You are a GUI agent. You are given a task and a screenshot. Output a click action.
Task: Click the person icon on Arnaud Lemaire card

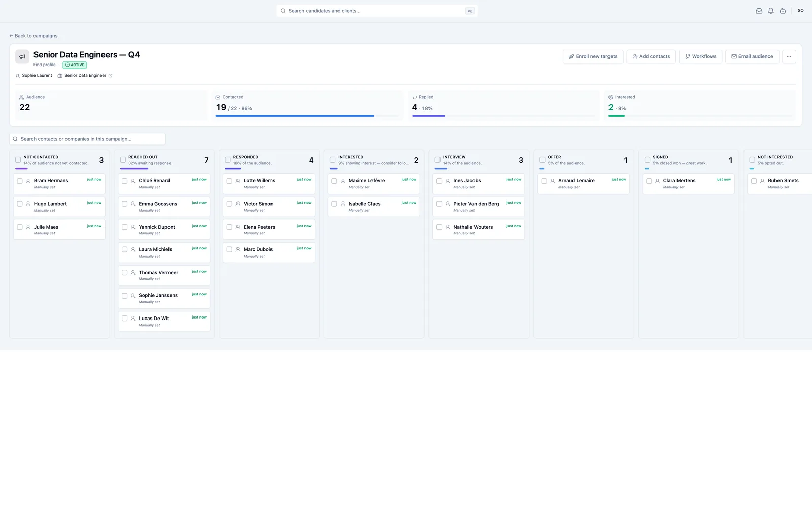[553, 181]
